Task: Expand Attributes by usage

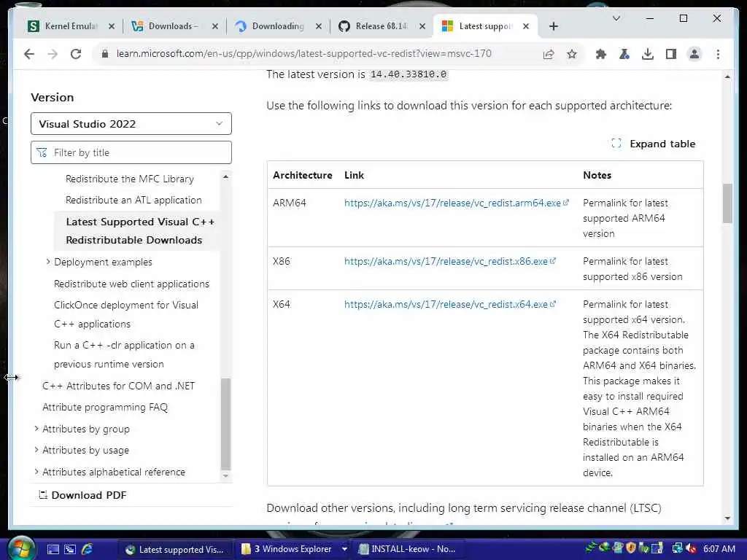Action: (36, 450)
